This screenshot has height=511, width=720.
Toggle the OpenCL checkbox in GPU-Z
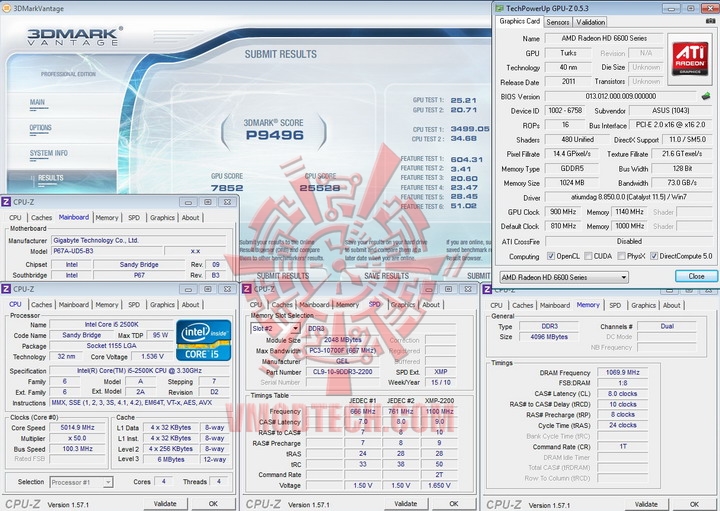click(551, 256)
